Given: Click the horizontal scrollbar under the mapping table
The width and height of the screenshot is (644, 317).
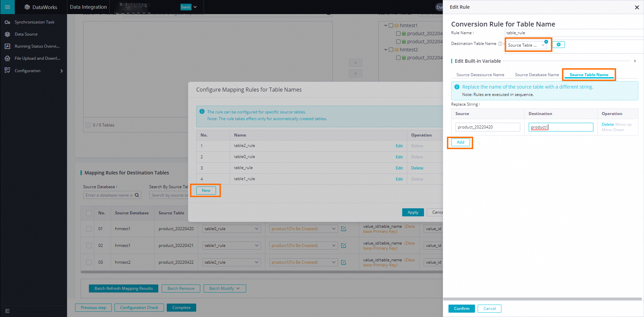Looking at the screenshot, I should click(262, 272).
